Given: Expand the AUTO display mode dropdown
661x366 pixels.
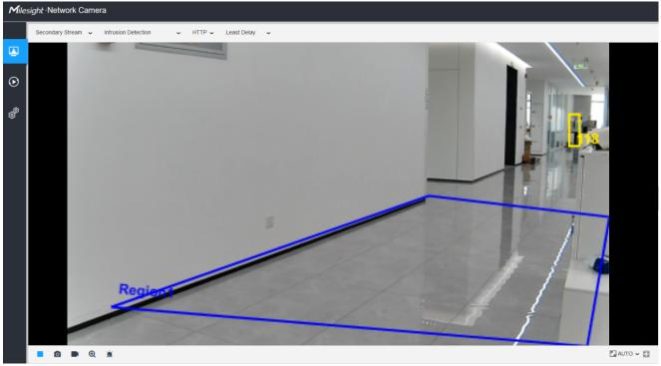Looking at the screenshot, I should [x=629, y=354].
